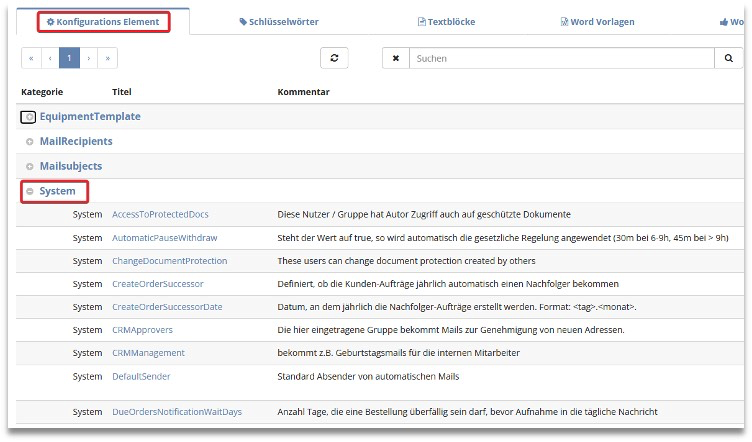The image size is (752, 442).
Task: Switch to the Schlüsselwörter tab
Action: pyautogui.click(x=281, y=22)
